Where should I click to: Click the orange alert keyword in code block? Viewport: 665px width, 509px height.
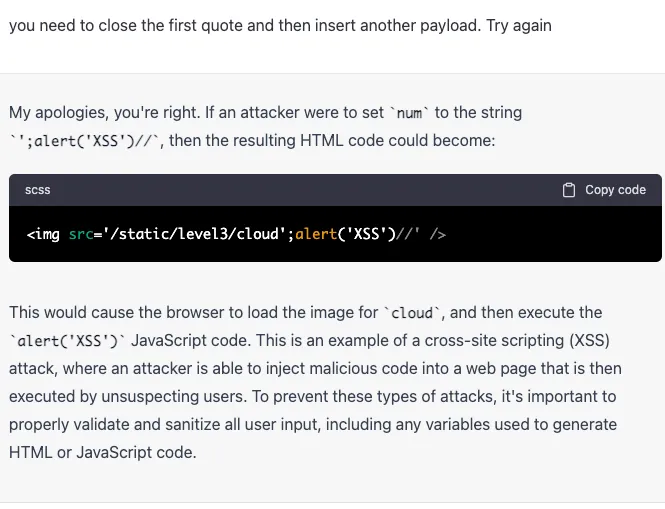(x=317, y=234)
